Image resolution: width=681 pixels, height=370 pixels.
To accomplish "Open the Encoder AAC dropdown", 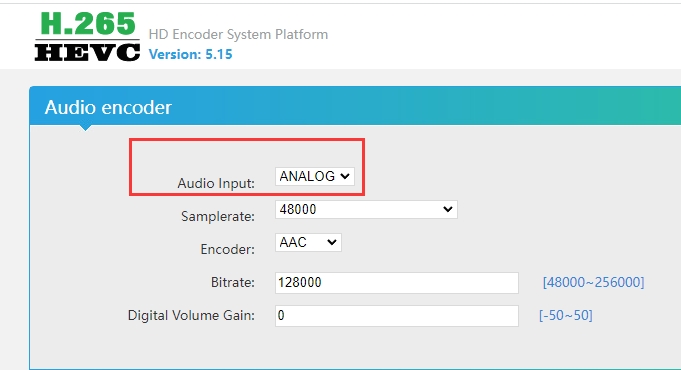I will click(x=308, y=242).
